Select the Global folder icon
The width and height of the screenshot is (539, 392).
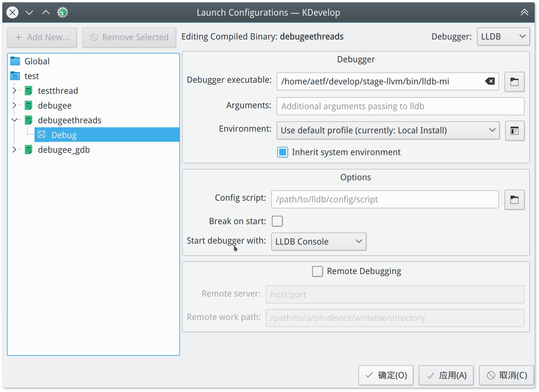click(15, 61)
